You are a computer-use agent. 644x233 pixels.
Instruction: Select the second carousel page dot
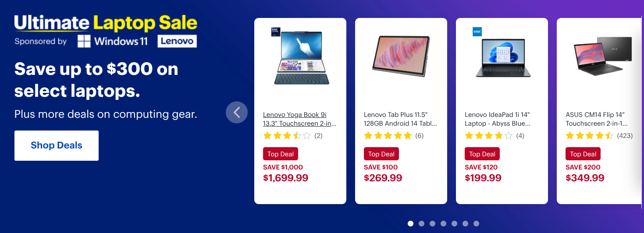click(421, 223)
